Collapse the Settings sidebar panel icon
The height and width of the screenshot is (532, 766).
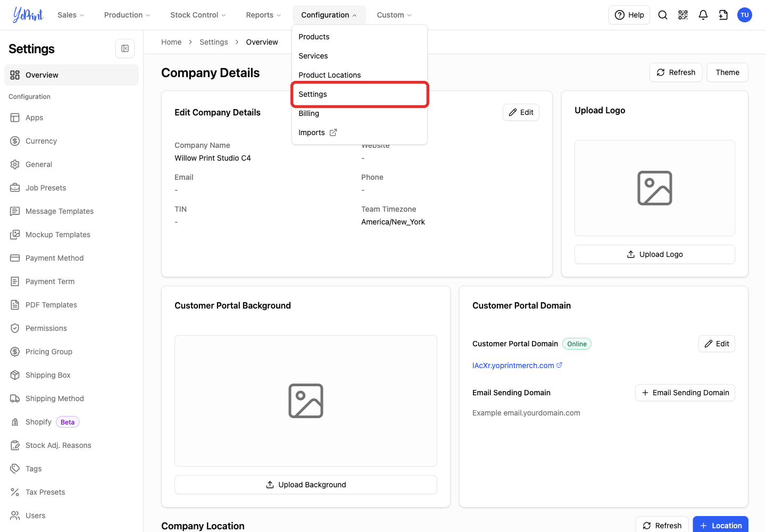tap(125, 48)
